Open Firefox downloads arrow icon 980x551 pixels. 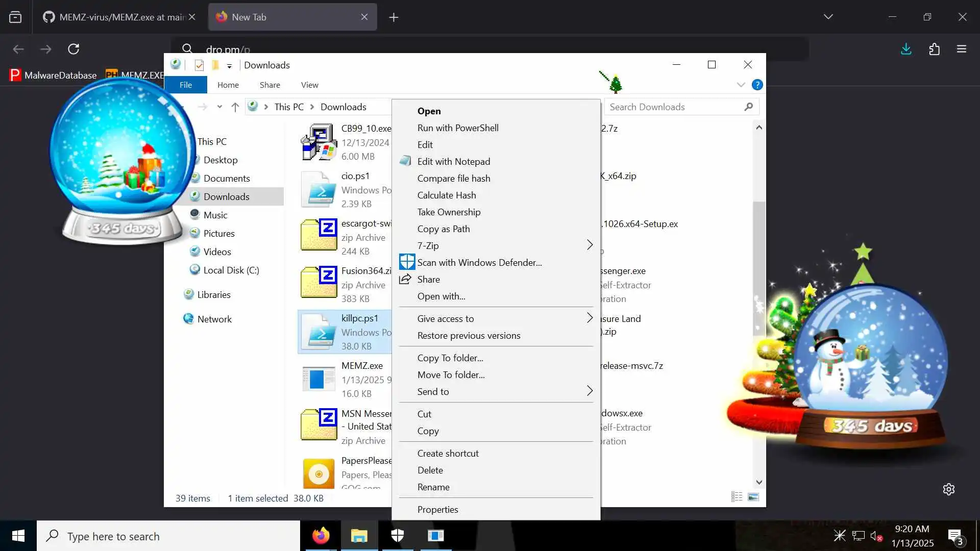906,49
